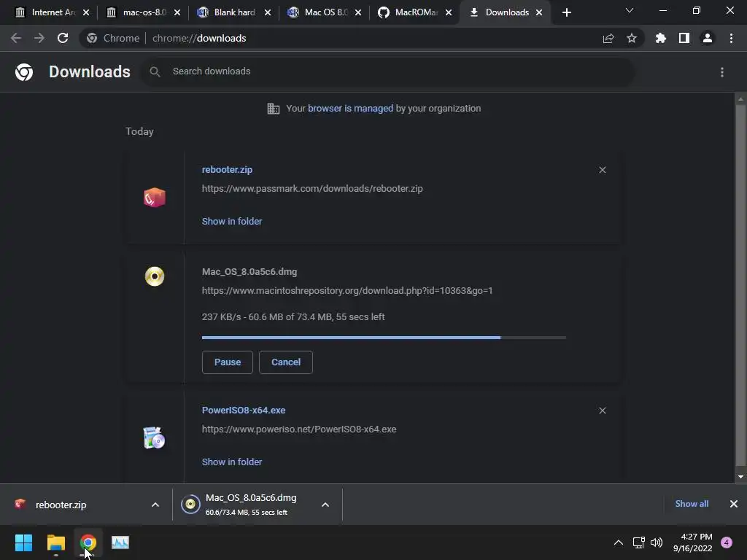Go forward with the arrow button
Screen dimensions: 747x560
[x=39, y=38]
